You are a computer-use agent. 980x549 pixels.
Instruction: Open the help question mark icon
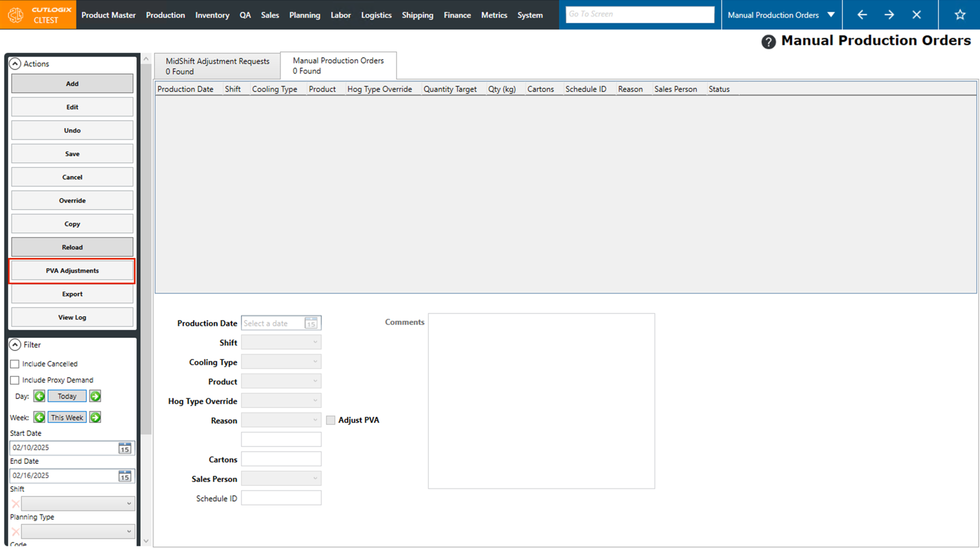pyautogui.click(x=768, y=42)
